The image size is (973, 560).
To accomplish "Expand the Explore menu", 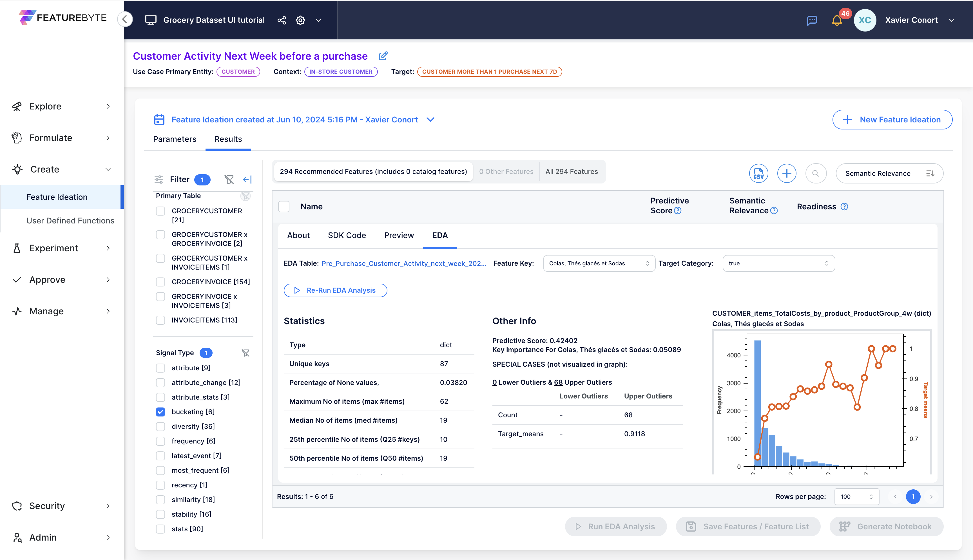I will coord(62,107).
